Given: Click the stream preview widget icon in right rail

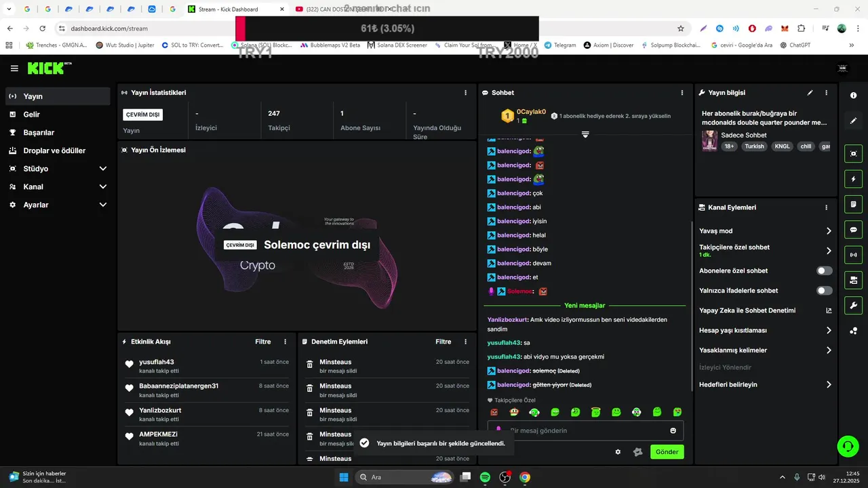Looking at the screenshot, I should click(x=853, y=154).
